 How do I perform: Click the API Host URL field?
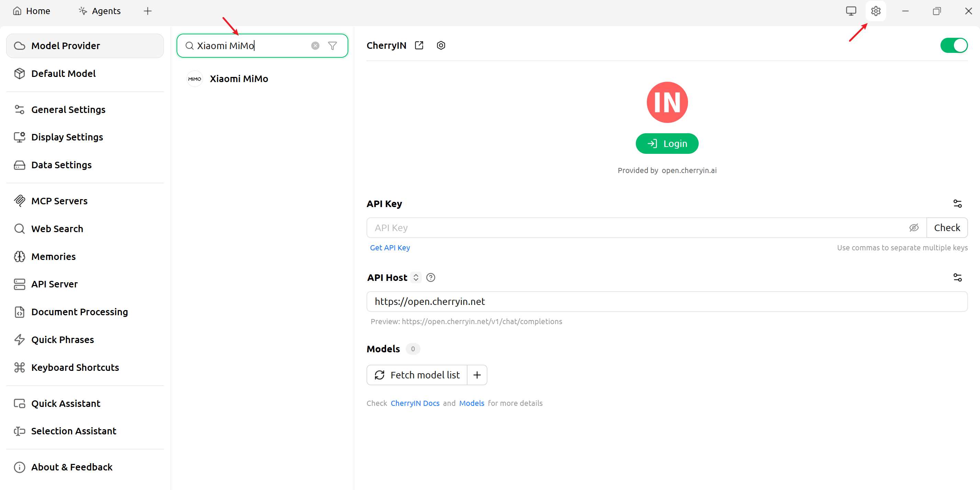pyautogui.click(x=667, y=302)
